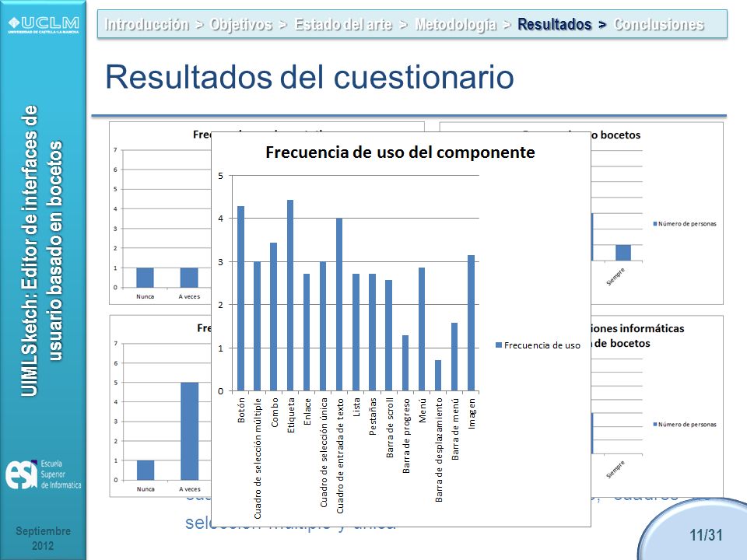The width and height of the screenshot is (747, 560).
Task: Click the Enlace axis label
Action: tap(307, 411)
